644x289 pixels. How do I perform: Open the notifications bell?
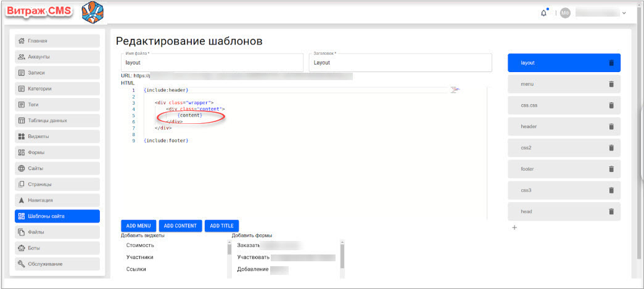coord(544,13)
